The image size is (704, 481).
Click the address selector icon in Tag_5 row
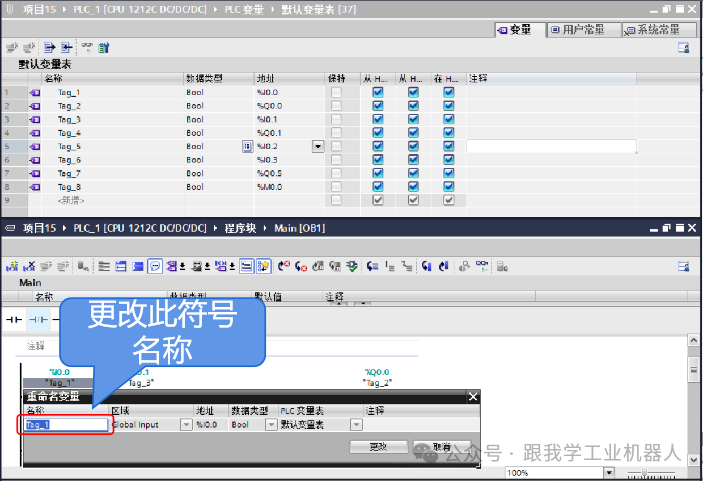247,146
